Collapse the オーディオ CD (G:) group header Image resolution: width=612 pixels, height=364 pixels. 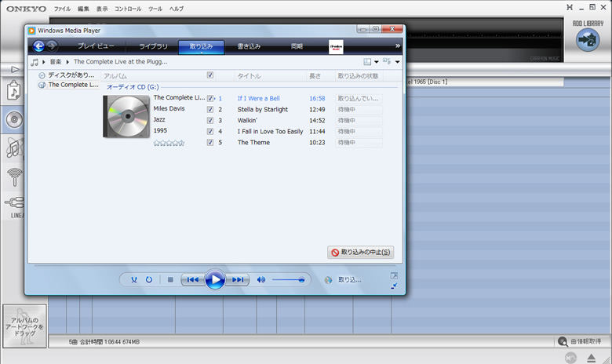pos(133,87)
